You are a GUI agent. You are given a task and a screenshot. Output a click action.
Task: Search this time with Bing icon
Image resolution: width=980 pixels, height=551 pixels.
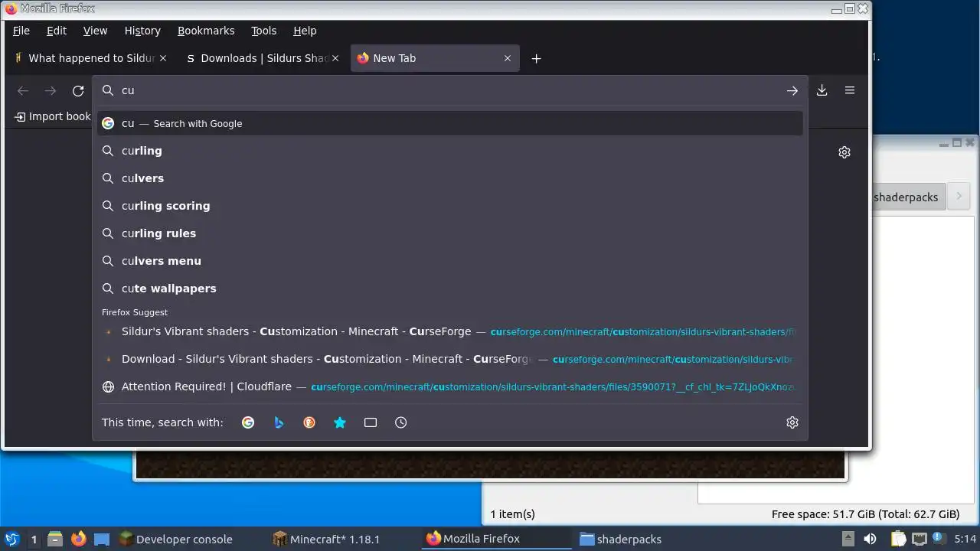(279, 422)
